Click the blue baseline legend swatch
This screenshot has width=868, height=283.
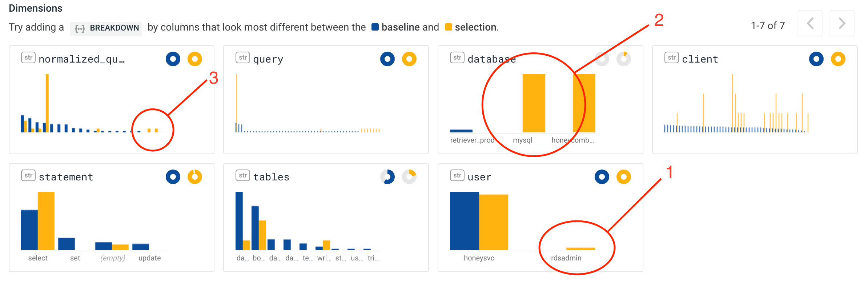pos(375,27)
